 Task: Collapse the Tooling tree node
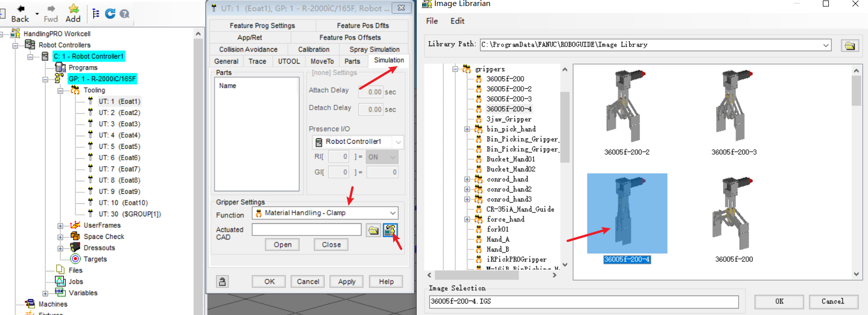coord(60,91)
